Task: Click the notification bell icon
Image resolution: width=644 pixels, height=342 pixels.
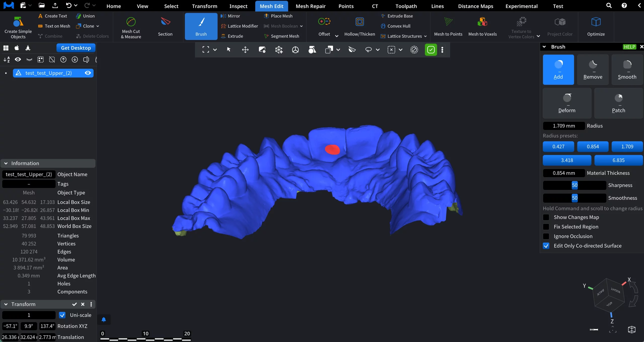Action: click(104, 320)
